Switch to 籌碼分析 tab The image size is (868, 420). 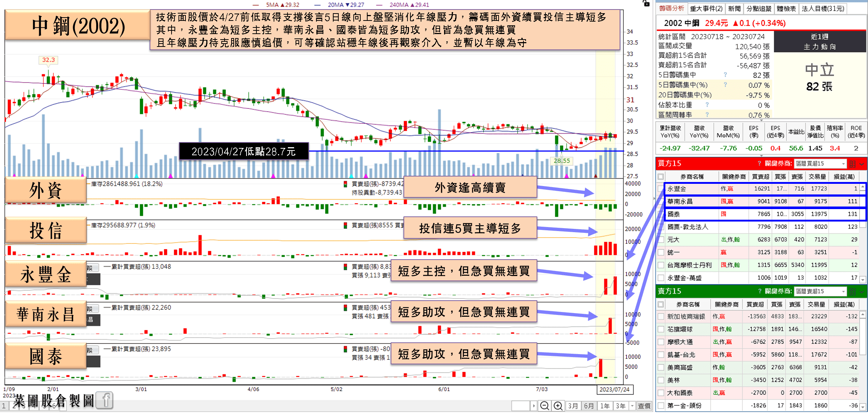pos(672,8)
